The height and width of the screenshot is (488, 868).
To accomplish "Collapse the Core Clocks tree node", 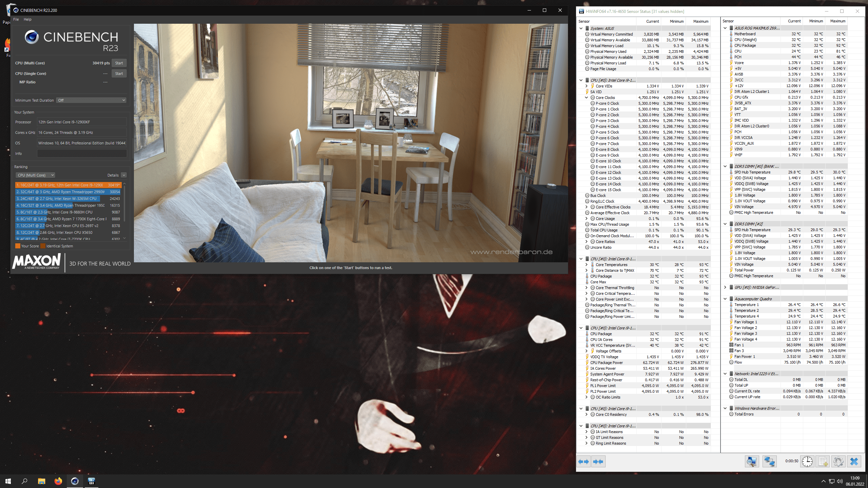I will (586, 98).
